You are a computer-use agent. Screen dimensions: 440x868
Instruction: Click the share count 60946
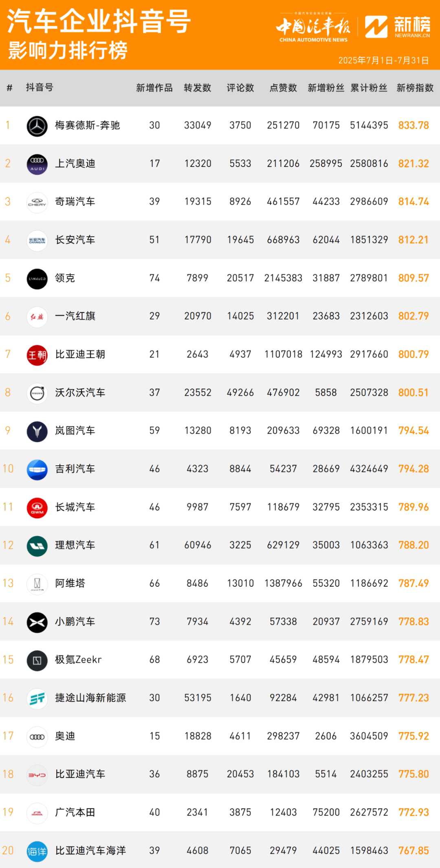(198, 545)
